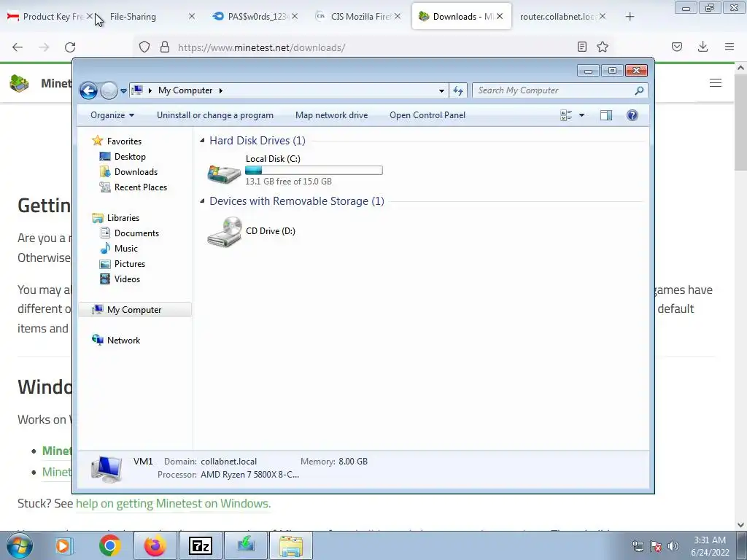
Task: Reload the Minetest page in Firefox
Action: click(x=70, y=47)
